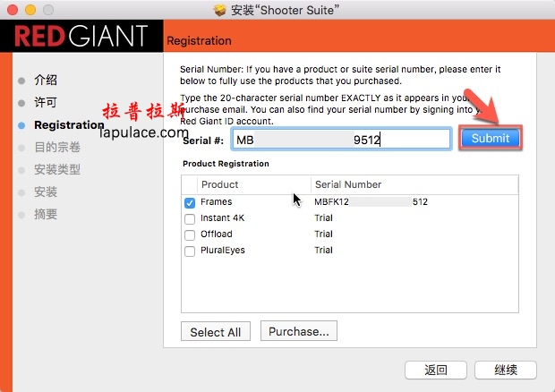Continue with the 继续 button

coord(506,370)
